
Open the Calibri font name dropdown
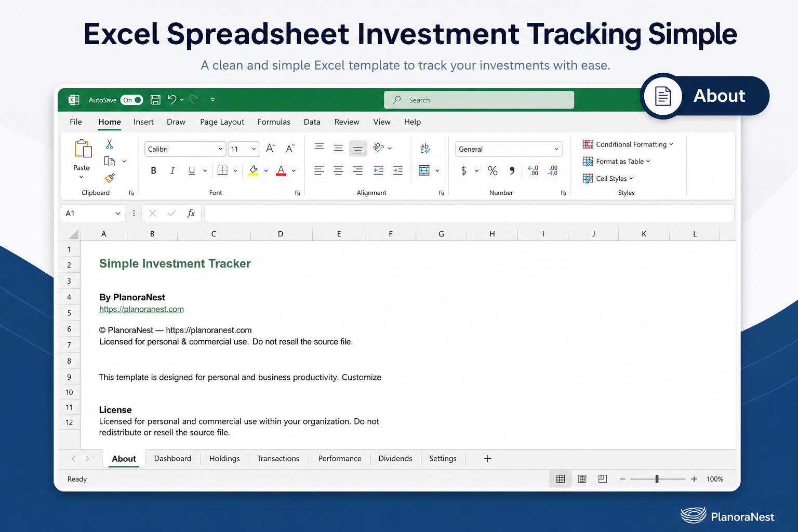point(220,149)
